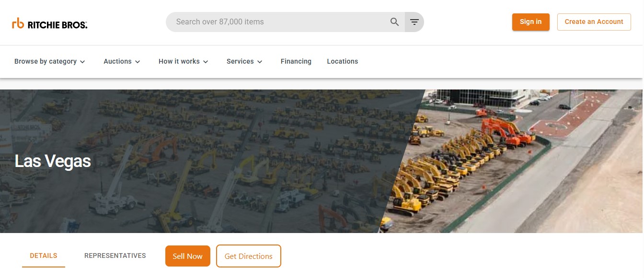Open the Financing menu item
The image size is (644, 278).
point(296,61)
